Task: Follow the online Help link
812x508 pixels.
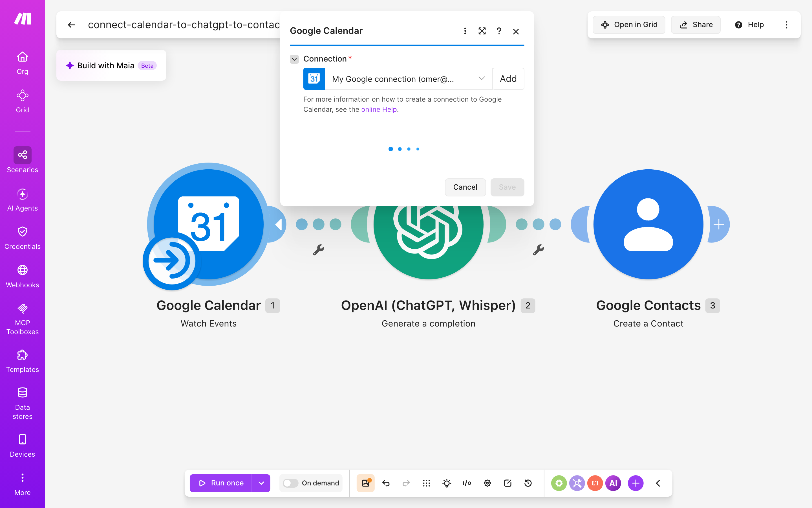Action: click(x=379, y=109)
